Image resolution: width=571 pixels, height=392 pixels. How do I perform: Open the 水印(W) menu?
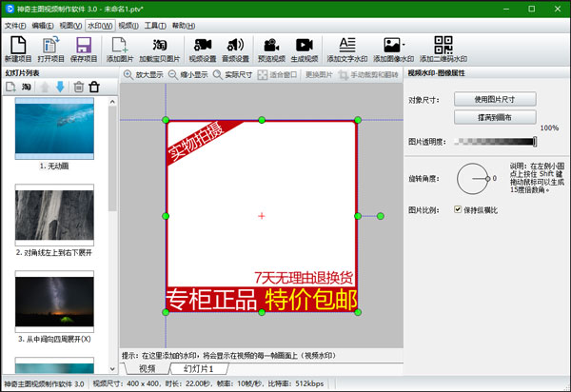coord(98,25)
